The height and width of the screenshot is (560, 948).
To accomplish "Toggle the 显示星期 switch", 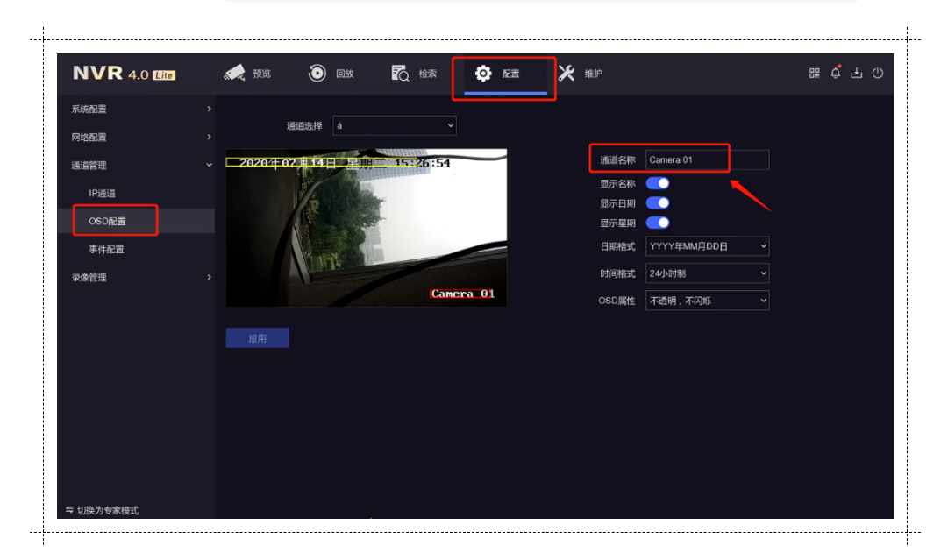I will [658, 223].
